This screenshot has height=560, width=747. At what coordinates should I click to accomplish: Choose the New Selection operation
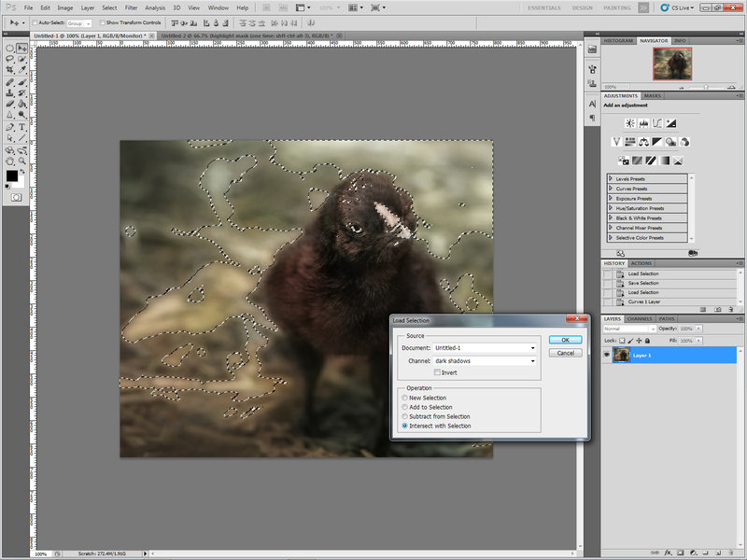404,398
